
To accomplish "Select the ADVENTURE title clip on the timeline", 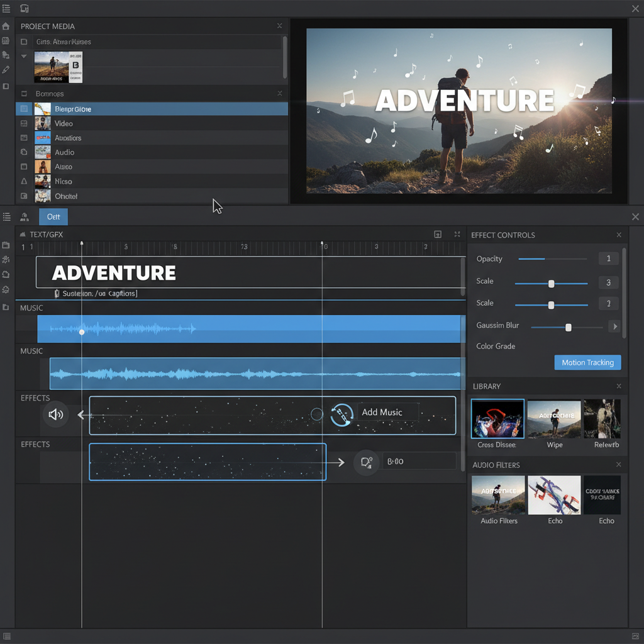I will click(250, 272).
